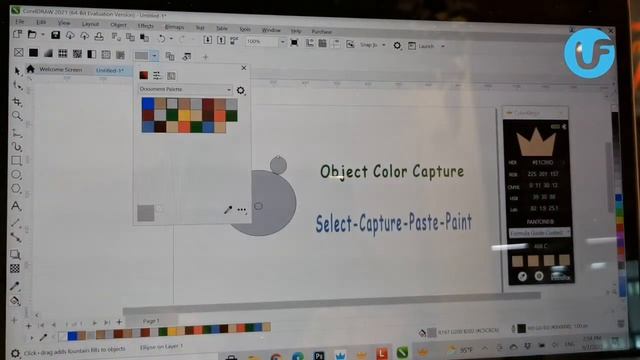This screenshot has height=360, width=640.
Task: Pick the bright blue swatch in Document Palette
Action: [x=148, y=104]
